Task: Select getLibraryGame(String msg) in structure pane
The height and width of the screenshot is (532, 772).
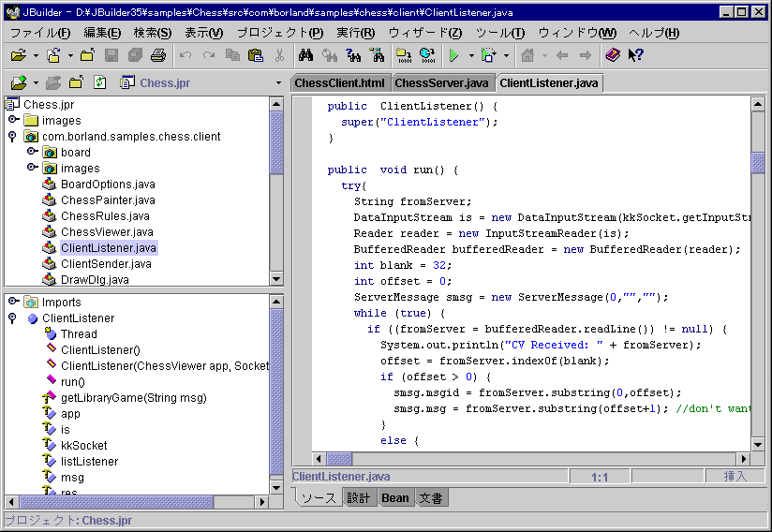Action: tap(133, 397)
